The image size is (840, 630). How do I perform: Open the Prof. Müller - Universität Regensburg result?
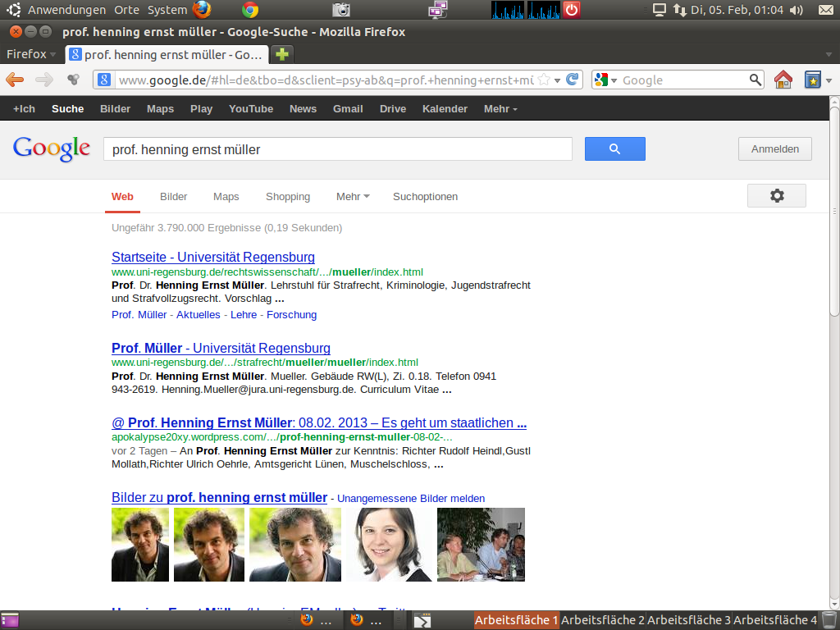(221, 348)
